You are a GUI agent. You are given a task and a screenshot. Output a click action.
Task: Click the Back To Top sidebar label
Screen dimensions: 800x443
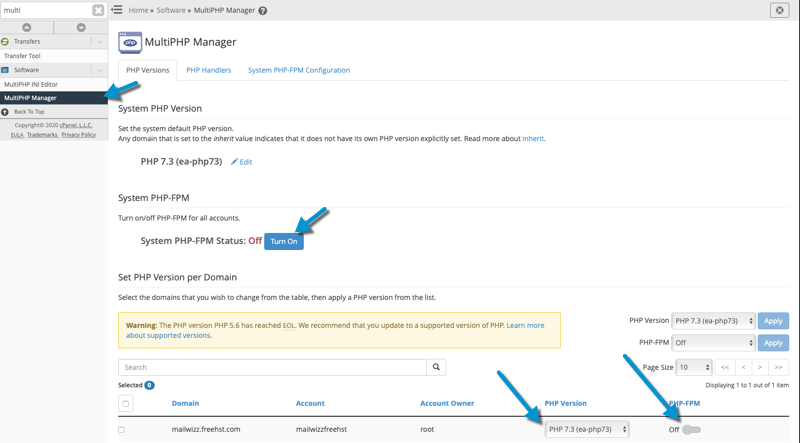click(x=29, y=112)
